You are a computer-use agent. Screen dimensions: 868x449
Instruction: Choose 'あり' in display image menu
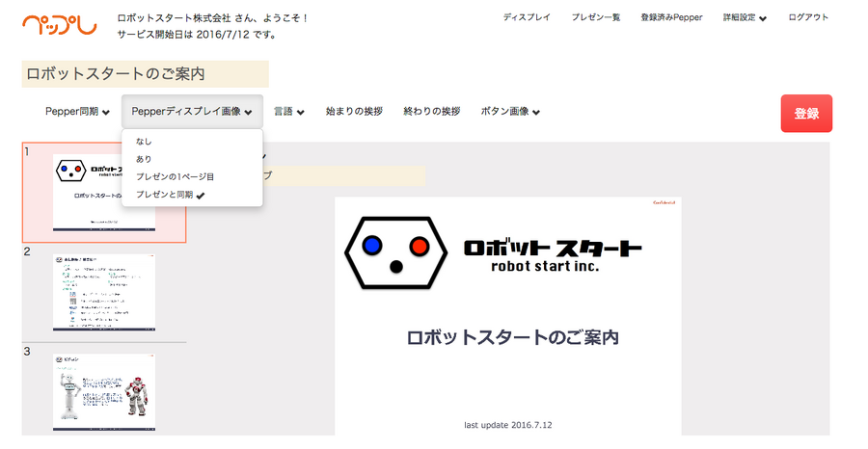[x=144, y=159]
